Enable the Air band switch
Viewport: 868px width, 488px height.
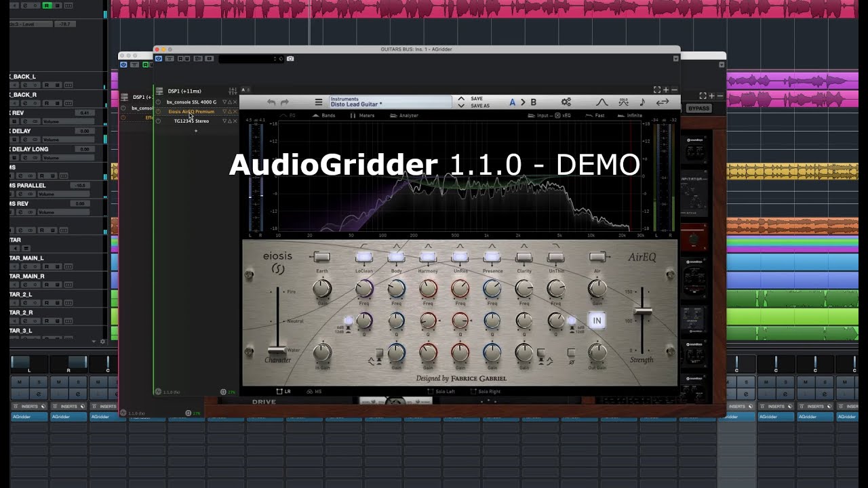pyautogui.click(x=597, y=257)
